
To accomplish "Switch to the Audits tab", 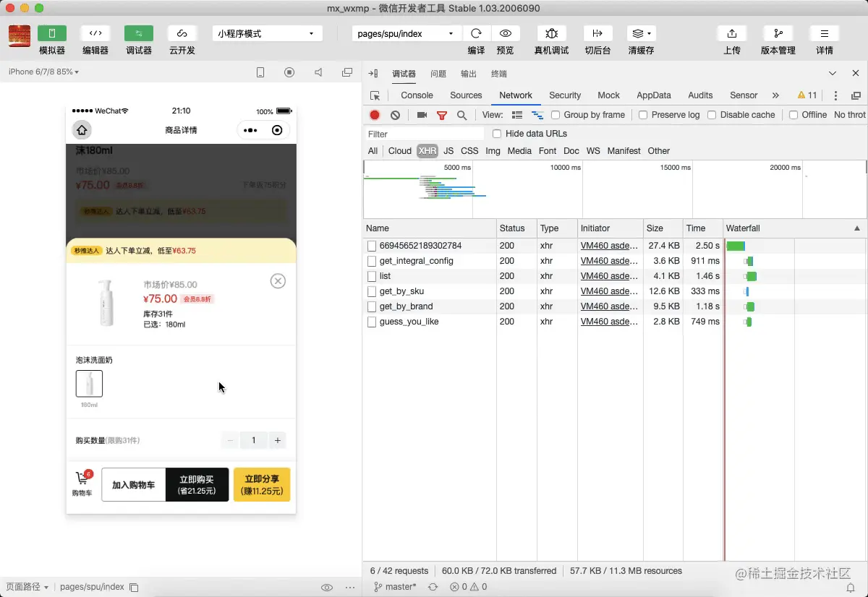I will coord(700,95).
